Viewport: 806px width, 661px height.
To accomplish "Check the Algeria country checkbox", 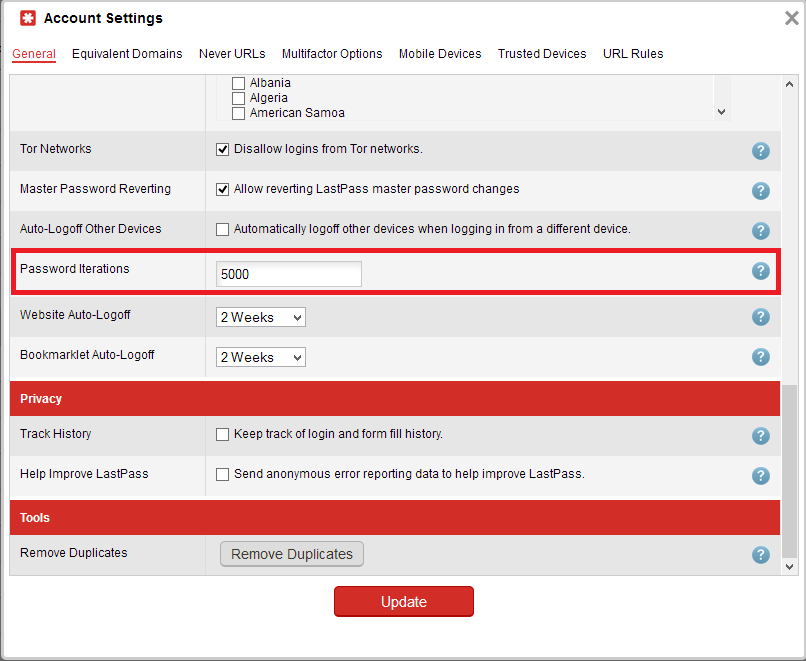I will click(239, 98).
